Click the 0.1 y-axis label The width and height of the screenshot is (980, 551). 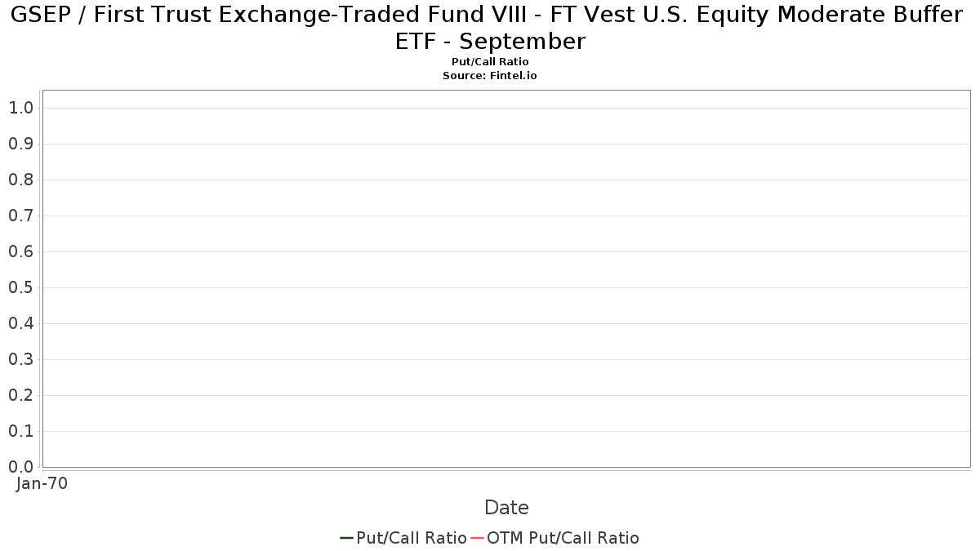pos(20,431)
